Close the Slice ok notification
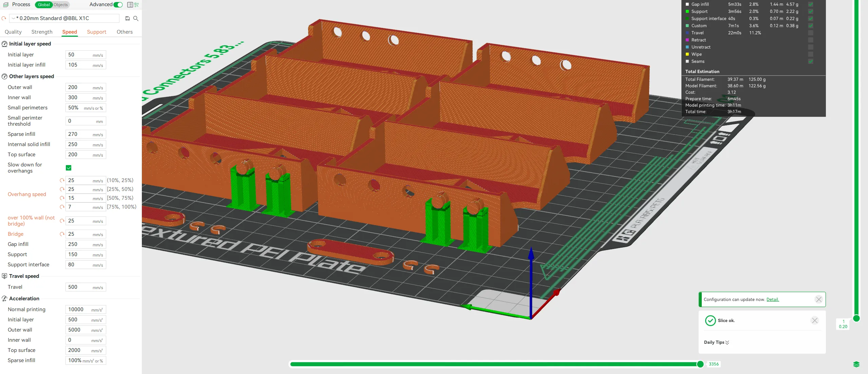The width and height of the screenshot is (868, 374). 815,320
